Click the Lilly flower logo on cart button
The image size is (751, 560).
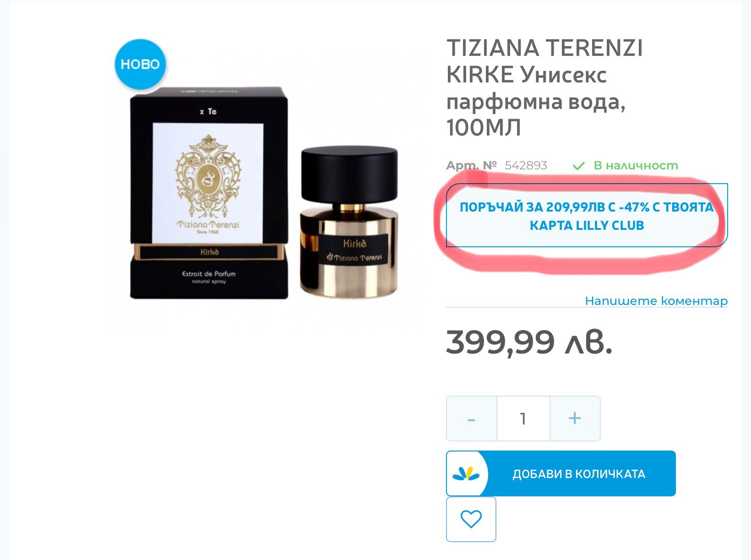tap(466, 473)
